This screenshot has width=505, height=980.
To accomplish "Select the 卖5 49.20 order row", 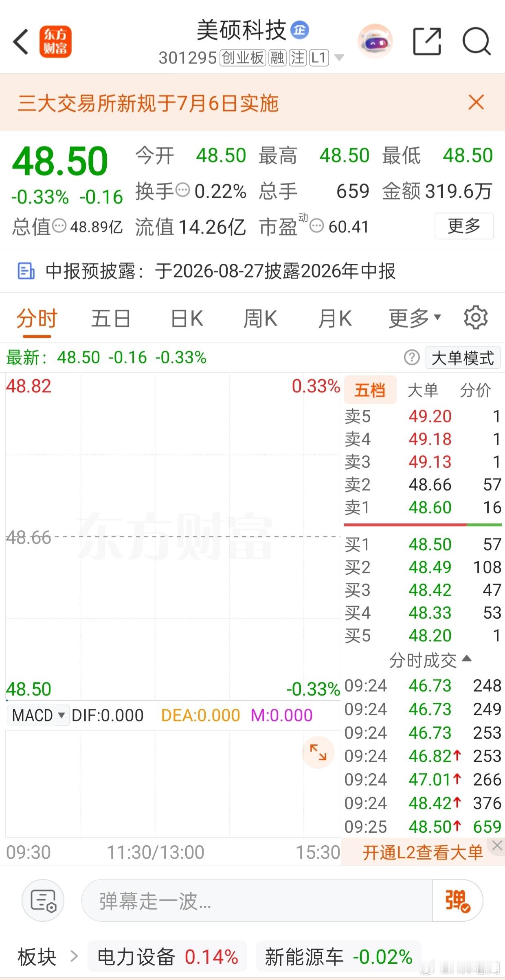I will 423,416.
